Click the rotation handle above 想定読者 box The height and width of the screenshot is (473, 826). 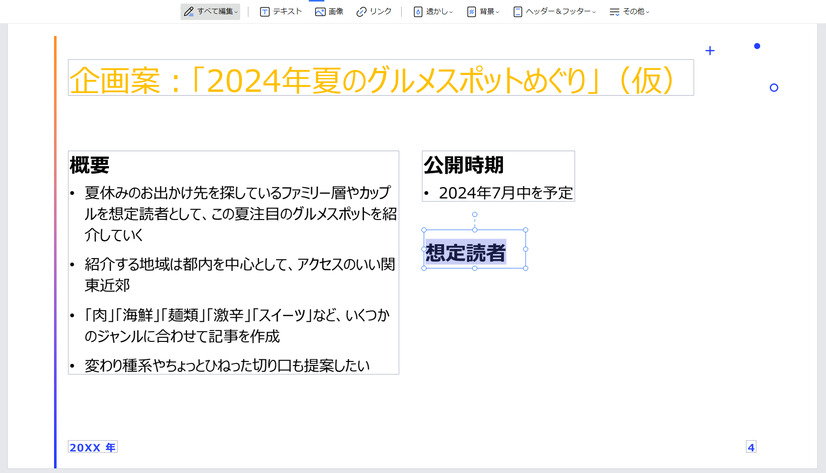pos(475,215)
